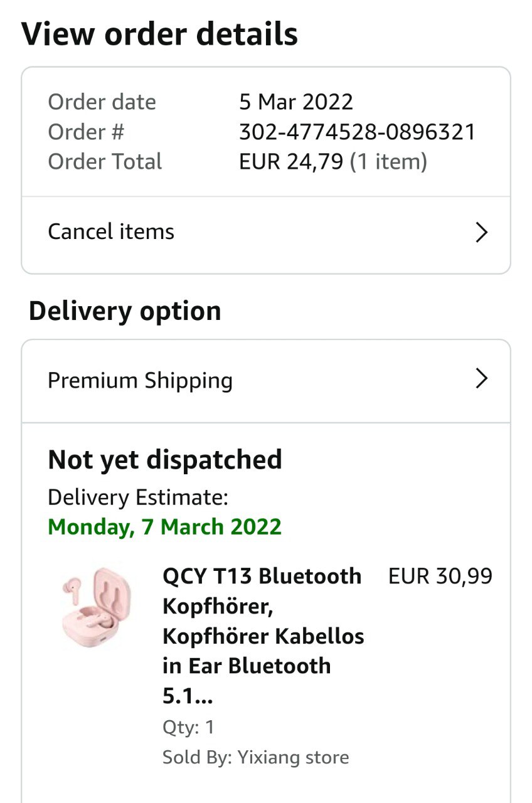Click the Not yet dispatched status

point(164,460)
